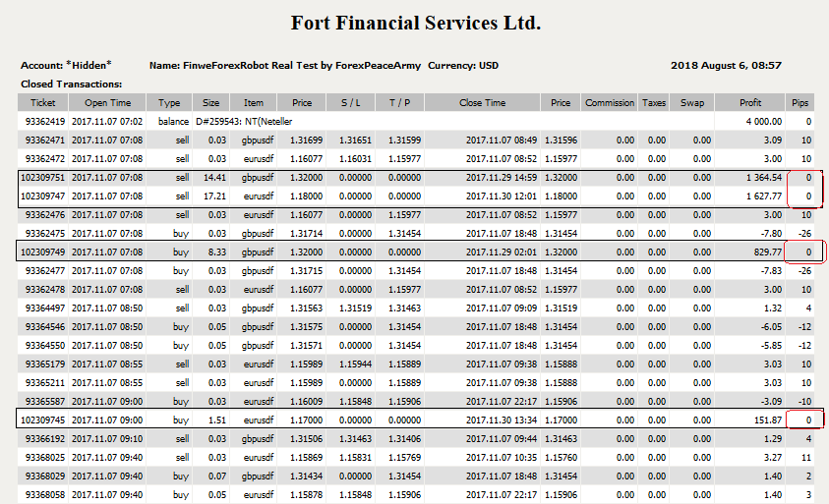Click the -7.80 profit value
829x504 pixels.
[771, 234]
